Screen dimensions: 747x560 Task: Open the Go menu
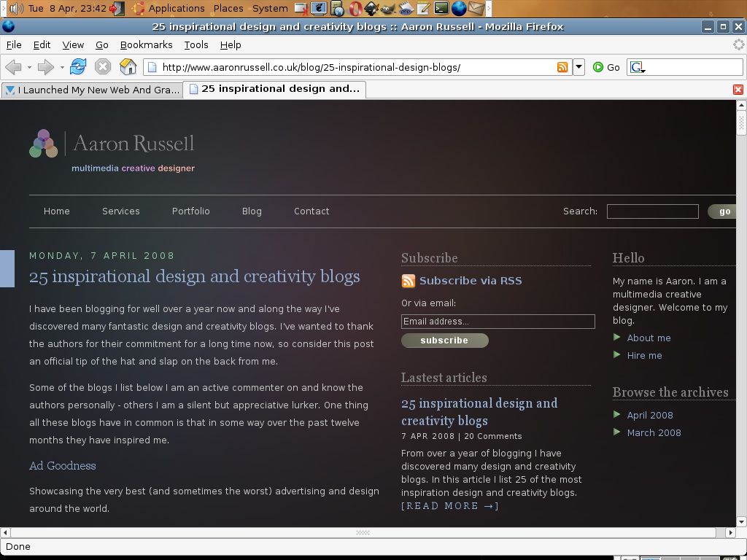[x=102, y=44]
